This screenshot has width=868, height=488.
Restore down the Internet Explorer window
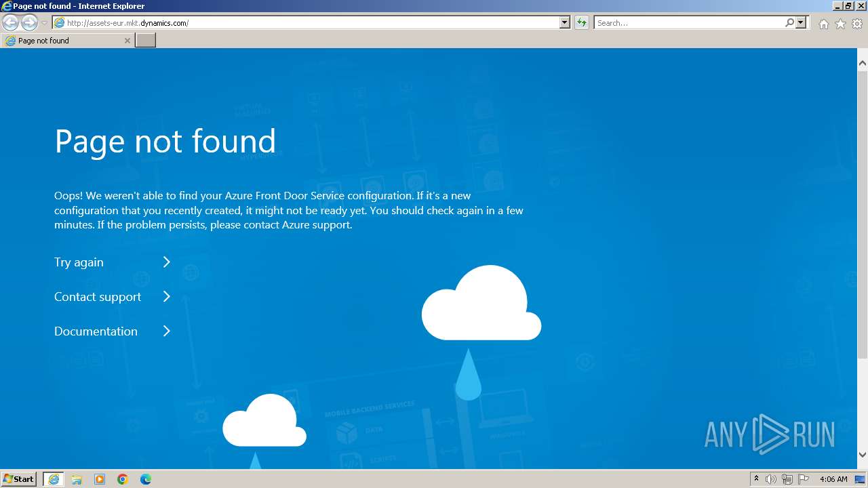848,6
